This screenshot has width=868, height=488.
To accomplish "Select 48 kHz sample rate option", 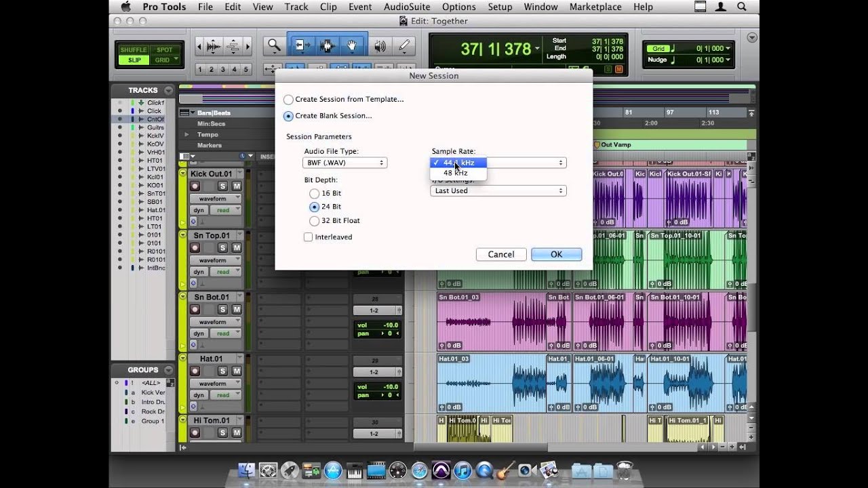I will point(458,173).
